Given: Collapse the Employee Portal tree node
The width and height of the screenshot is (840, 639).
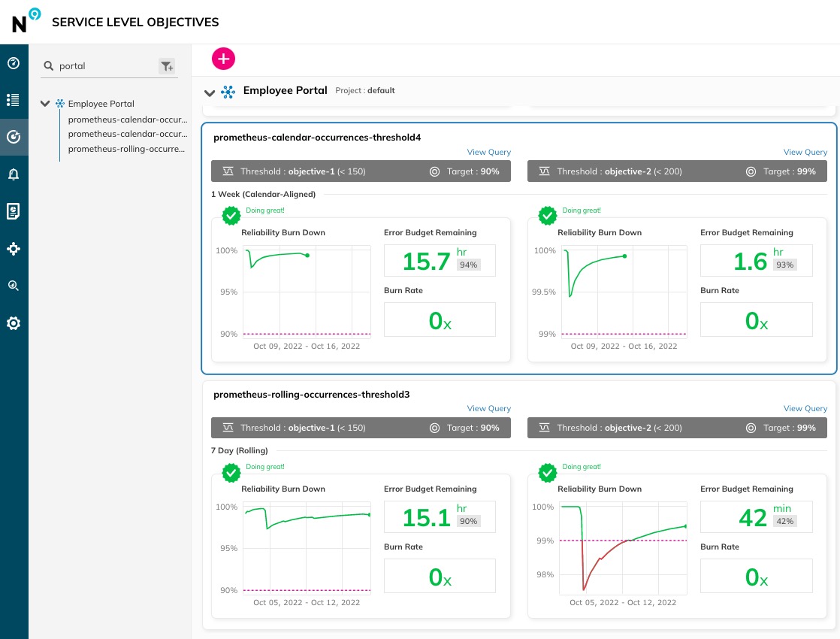Looking at the screenshot, I should click(45, 104).
